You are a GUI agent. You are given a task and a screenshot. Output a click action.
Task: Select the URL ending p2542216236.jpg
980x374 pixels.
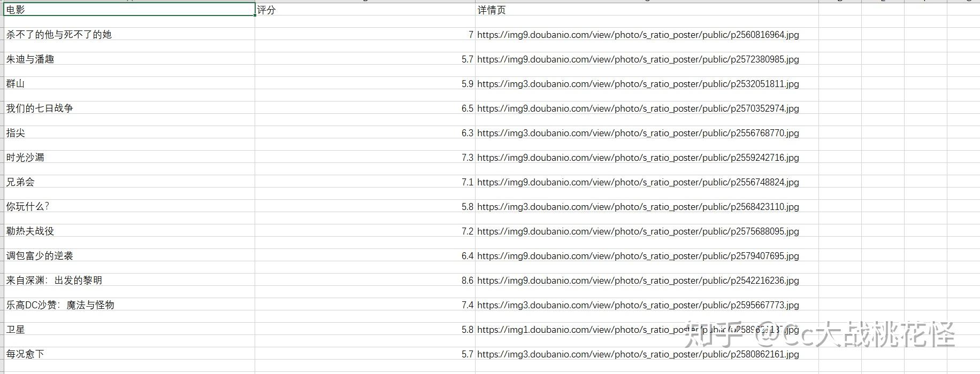point(638,280)
